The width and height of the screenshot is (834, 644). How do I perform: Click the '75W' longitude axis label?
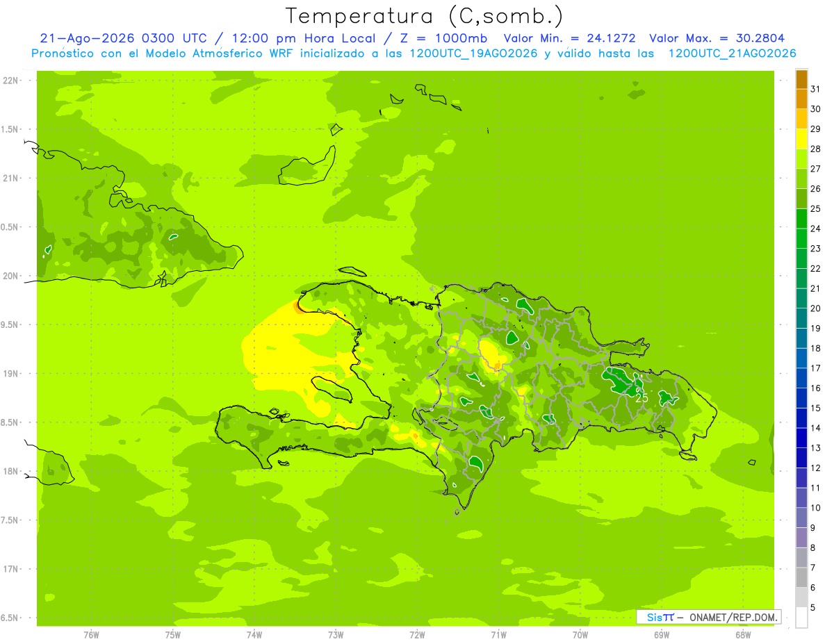point(173,634)
